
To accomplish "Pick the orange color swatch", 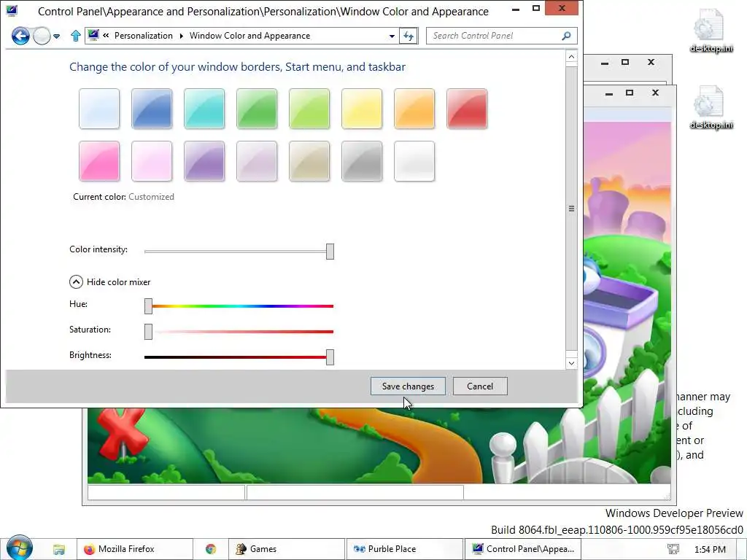I will (414, 109).
